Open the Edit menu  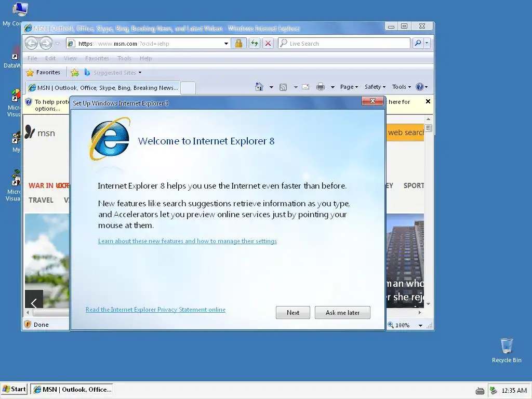coord(50,58)
